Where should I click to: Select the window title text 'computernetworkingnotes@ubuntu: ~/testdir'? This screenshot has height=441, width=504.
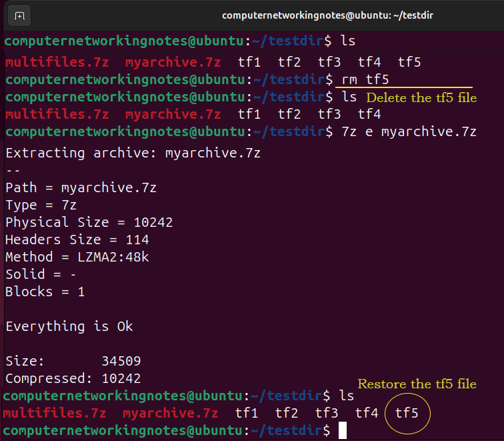tap(327, 15)
